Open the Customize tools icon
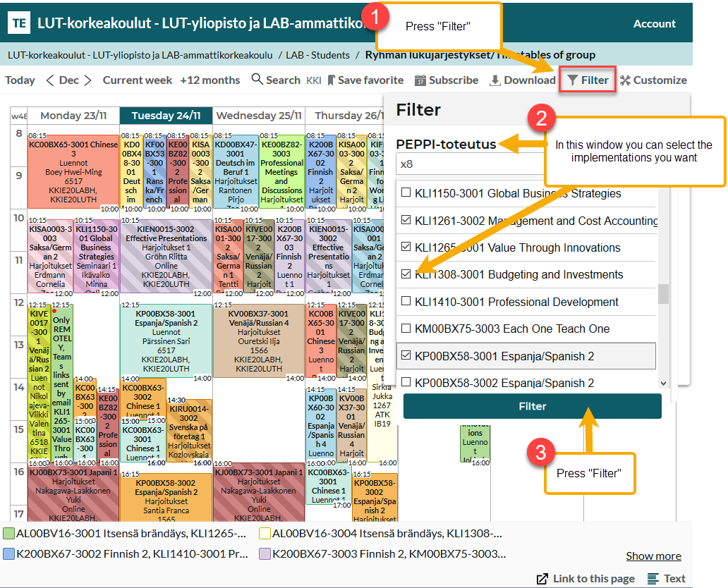Image resolution: width=728 pixels, height=588 pixels. pyautogui.click(x=625, y=80)
